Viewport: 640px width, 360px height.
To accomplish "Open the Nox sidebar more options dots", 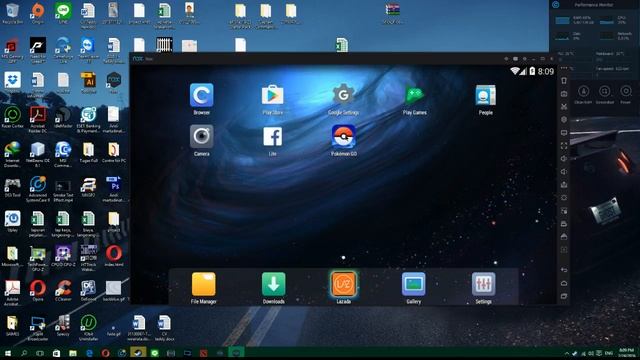I will coord(564,68).
